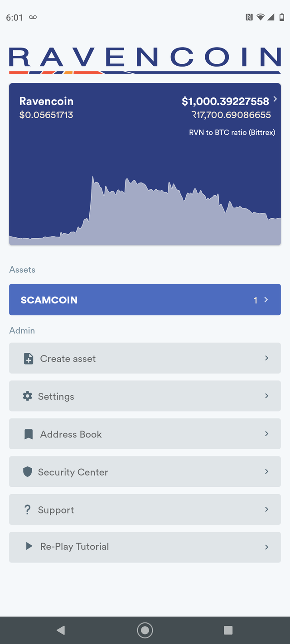290x644 pixels.
Task: Tap the Security Center shield icon
Action: click(28, 472)
